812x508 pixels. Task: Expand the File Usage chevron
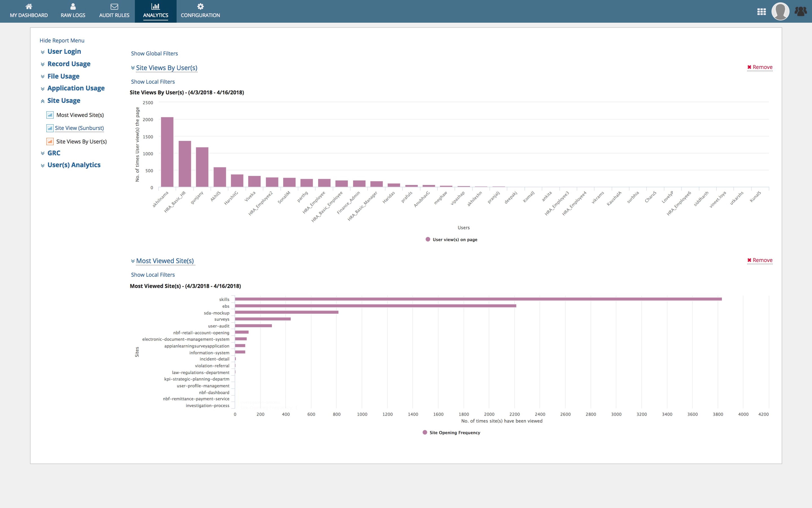pyautogui.click(x=43, y=77)
